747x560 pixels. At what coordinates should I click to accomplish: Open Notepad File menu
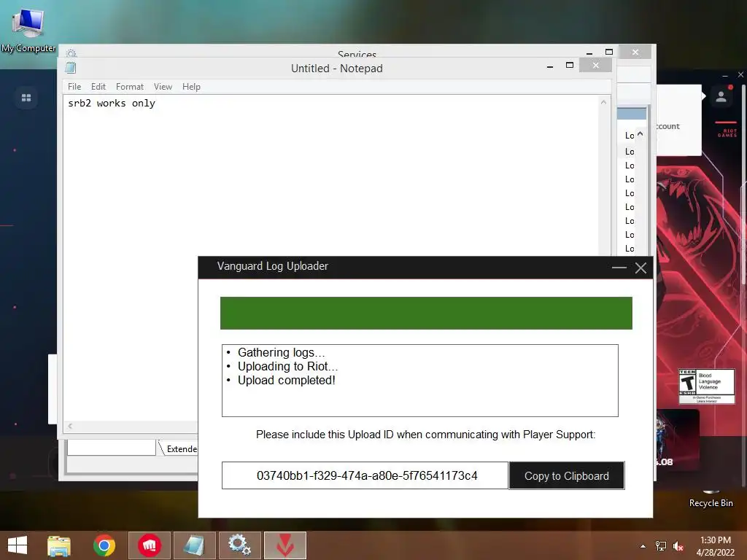(74, 87)
